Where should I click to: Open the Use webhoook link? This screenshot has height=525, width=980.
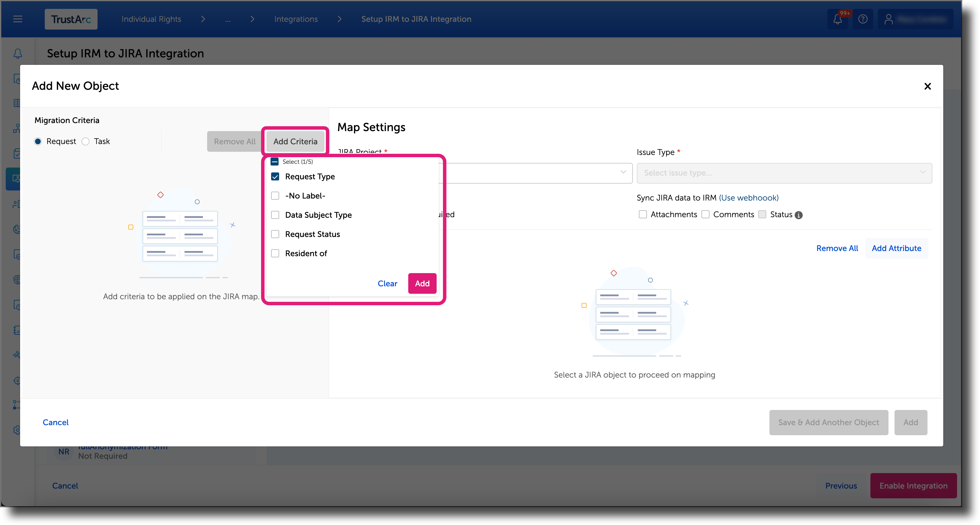749,198
